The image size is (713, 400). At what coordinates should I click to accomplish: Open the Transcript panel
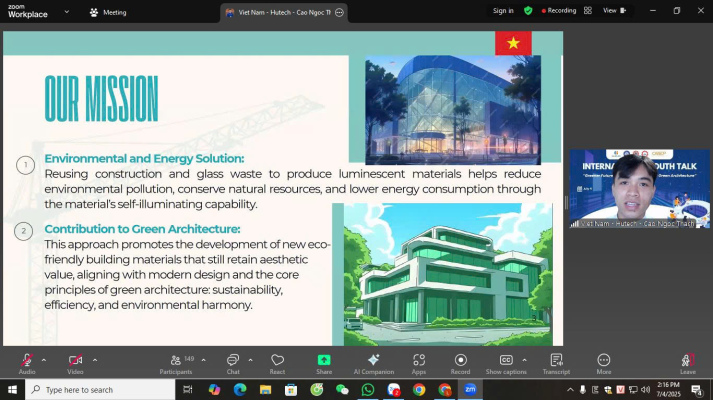click(x=556, y=364)
